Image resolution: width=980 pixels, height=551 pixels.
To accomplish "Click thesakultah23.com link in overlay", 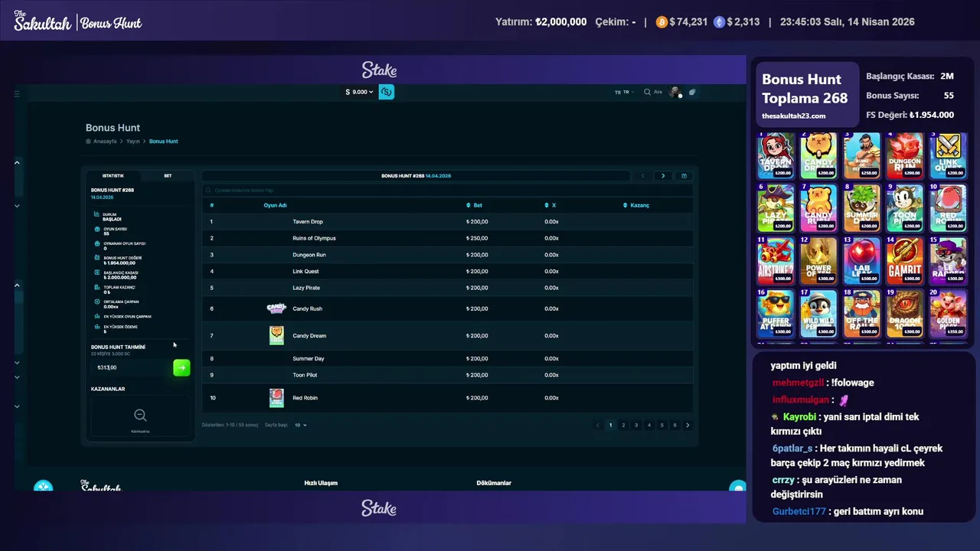I will [793, 116].
